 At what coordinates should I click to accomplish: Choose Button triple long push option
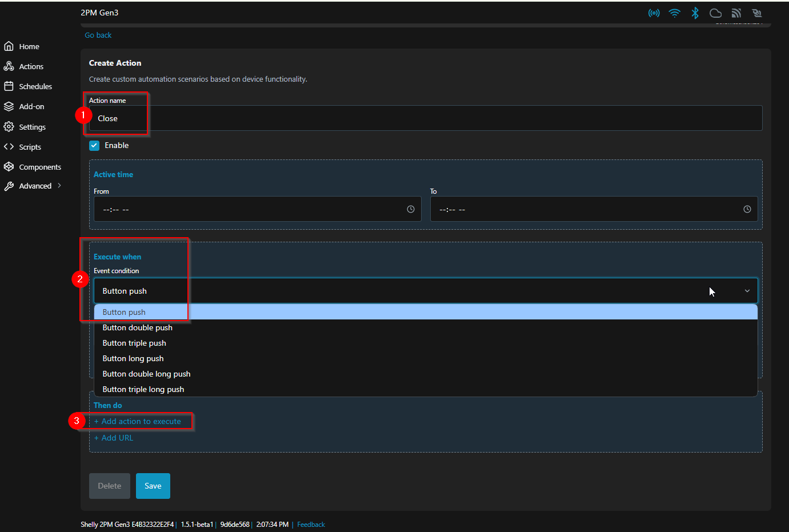[143, 389]
